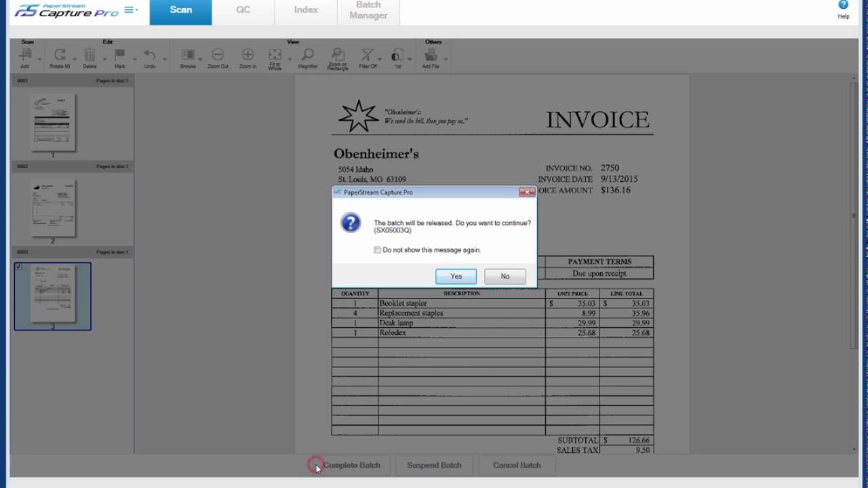Viewport: 868px width, 488px height.
Task: Click the blue question mark dialog icon
Action: point(351,222)
